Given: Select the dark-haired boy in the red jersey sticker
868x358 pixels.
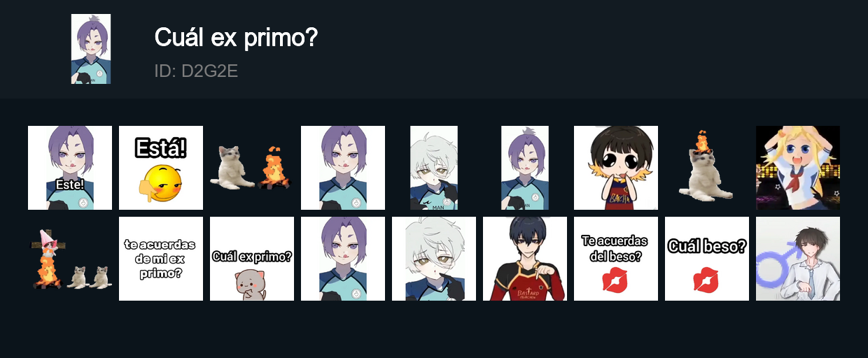Looking at the screenshot, I should click(525, 259).
